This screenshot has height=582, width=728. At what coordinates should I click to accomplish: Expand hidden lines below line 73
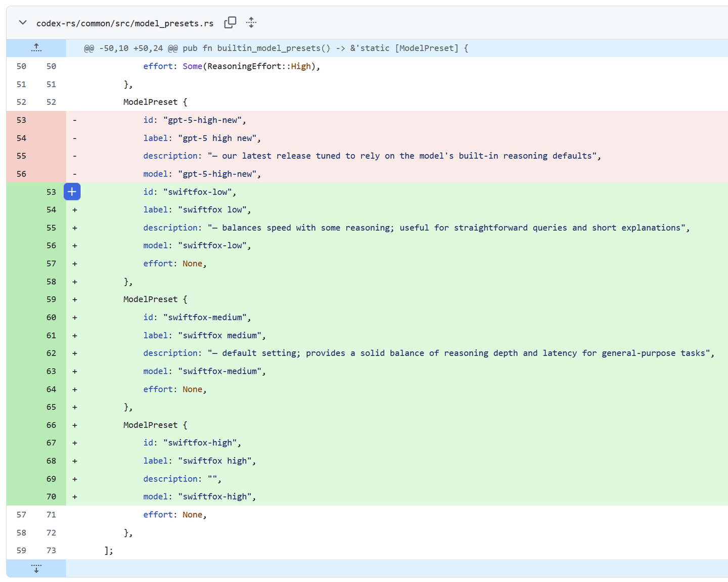36,568
